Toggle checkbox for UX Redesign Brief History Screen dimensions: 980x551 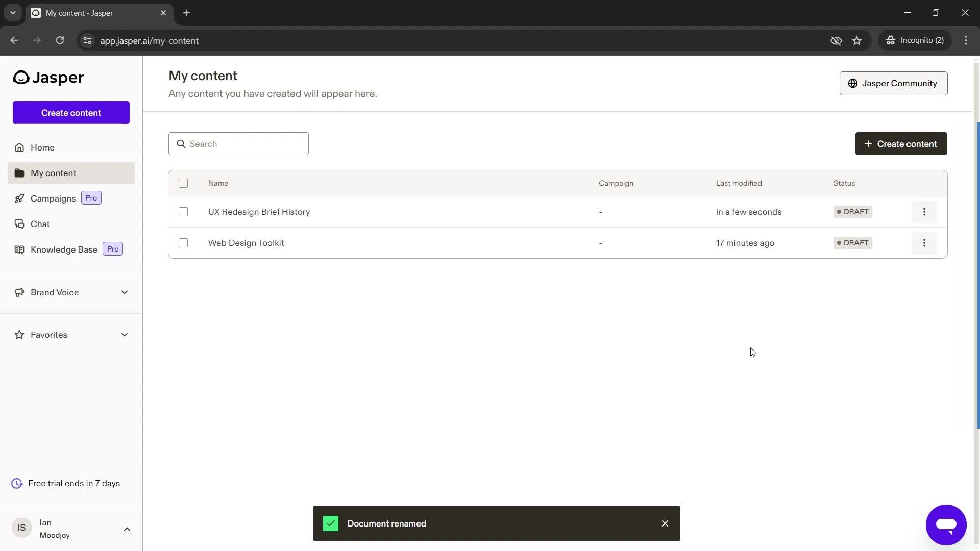182,211
